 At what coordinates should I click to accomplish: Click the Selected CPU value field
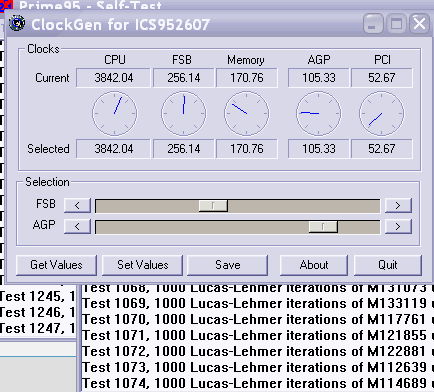(113, 149)
